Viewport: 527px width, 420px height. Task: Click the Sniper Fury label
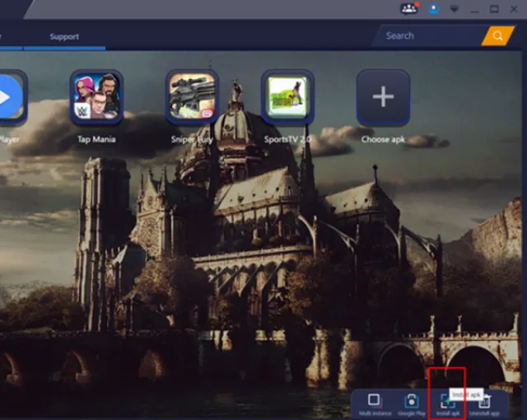coord(192,139)
